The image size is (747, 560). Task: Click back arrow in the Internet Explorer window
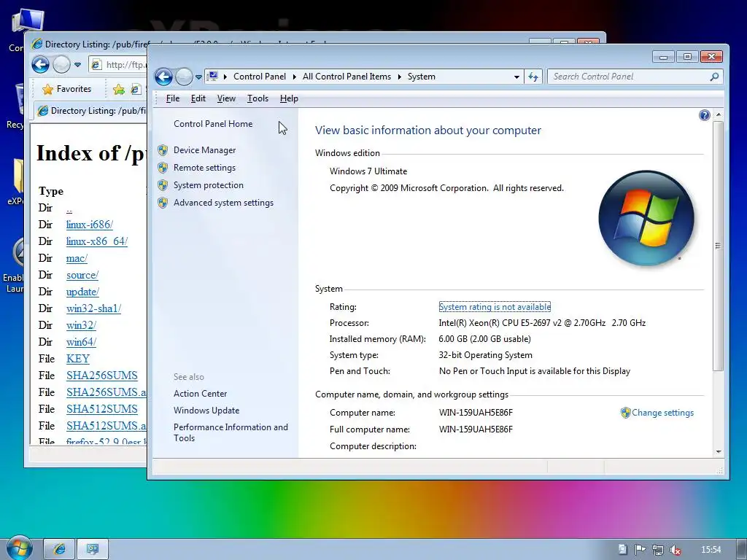click(x=41, y=64)
